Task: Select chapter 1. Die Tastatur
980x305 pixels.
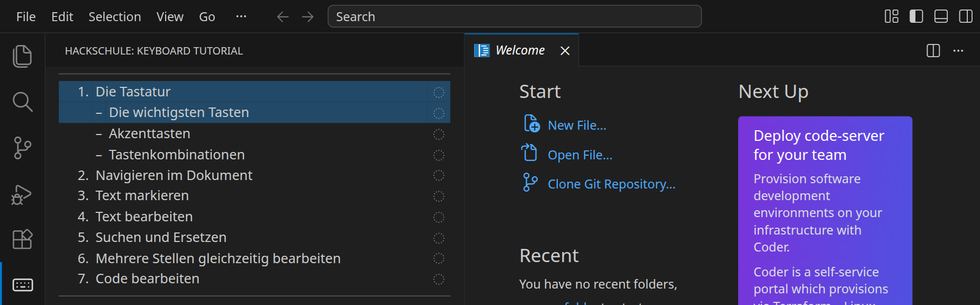Action: (x=255, y=92)
